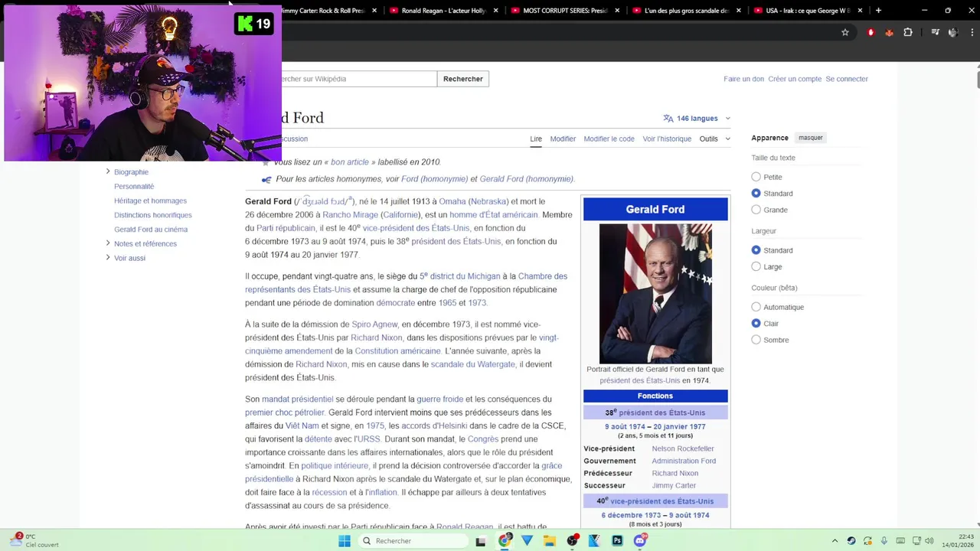Screen dimensions: 980x551
Task: Expand the Voir aussi arrow
Action: [x=108, y=258]
